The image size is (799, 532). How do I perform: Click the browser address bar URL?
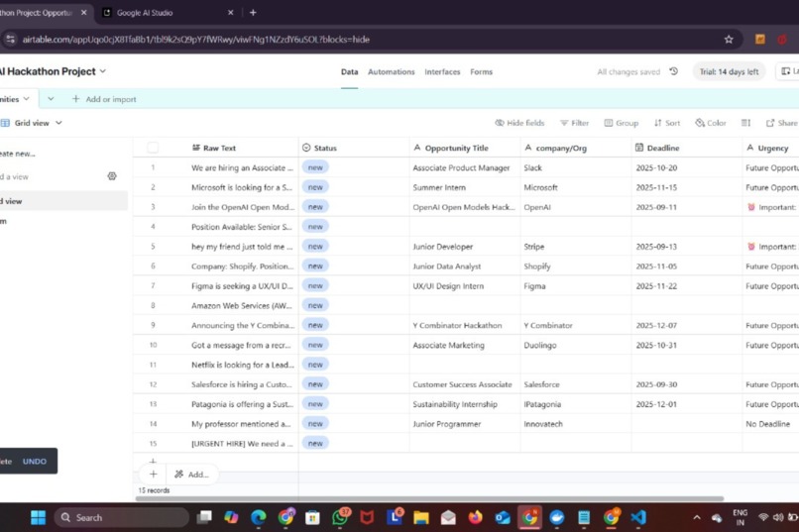[x=195, y=40]
